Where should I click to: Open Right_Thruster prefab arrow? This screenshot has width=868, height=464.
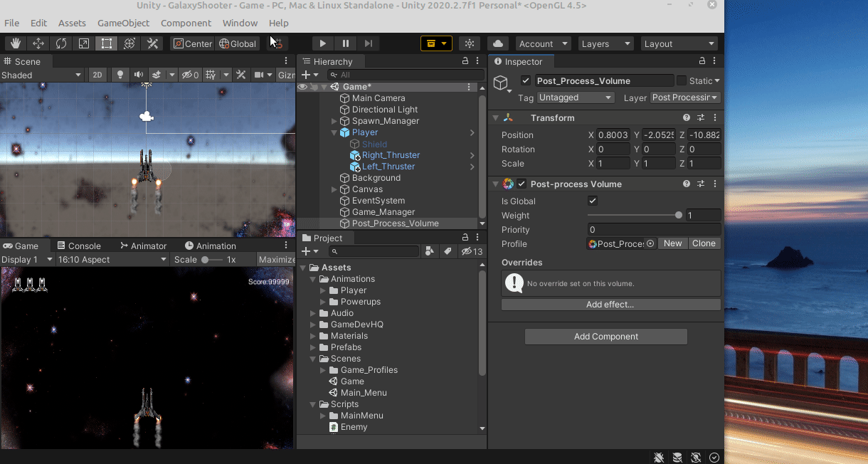472,155
